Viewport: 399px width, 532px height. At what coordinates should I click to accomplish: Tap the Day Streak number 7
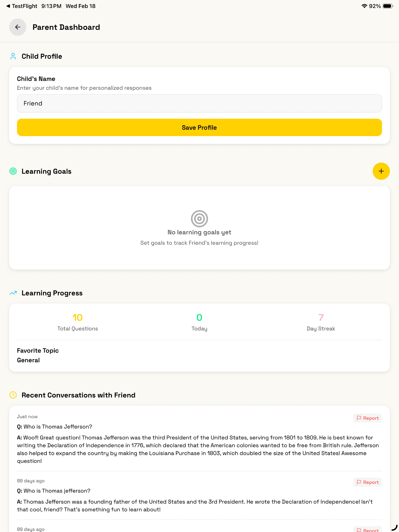(321, 317)
